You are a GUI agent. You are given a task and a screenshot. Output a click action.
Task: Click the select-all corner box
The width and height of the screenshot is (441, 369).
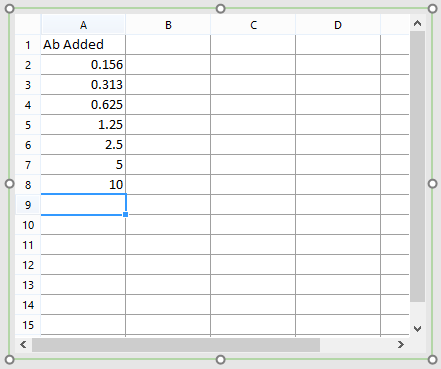(x=28, y=25)
